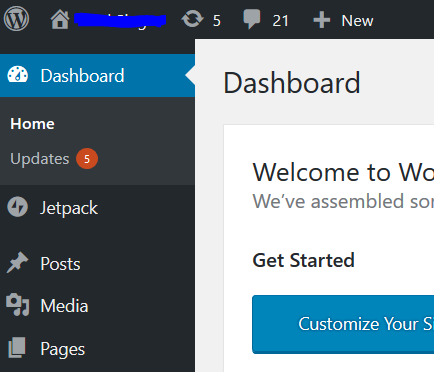Click the Pages stacked sheets icon
The width and height of the screenshot is (434, 372).
(17, 347)
